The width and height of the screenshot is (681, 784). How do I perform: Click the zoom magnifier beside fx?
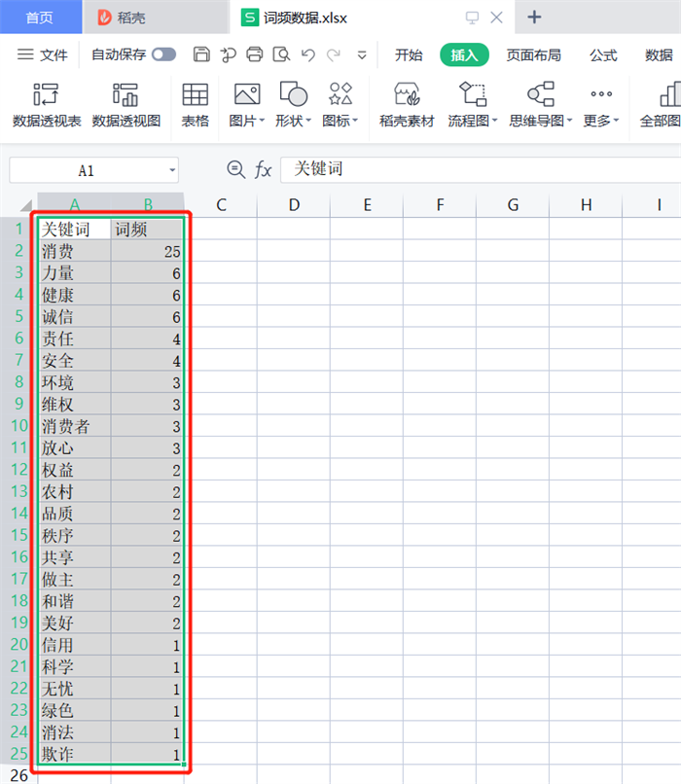[235, 169]
